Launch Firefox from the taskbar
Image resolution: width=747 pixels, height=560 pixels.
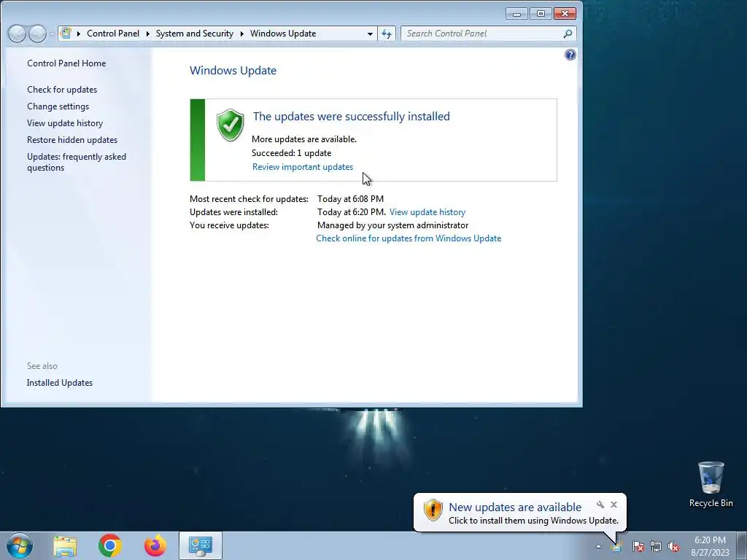click(155, 545)
